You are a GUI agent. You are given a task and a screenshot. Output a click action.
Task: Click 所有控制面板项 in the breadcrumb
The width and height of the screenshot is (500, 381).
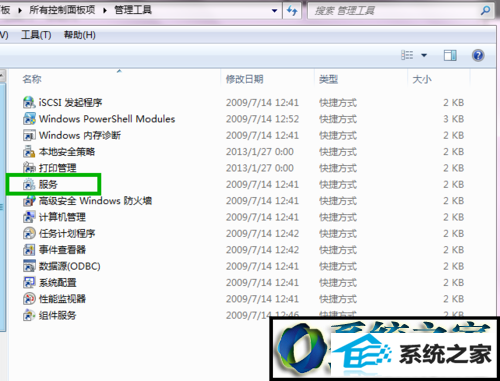[62, 10]
